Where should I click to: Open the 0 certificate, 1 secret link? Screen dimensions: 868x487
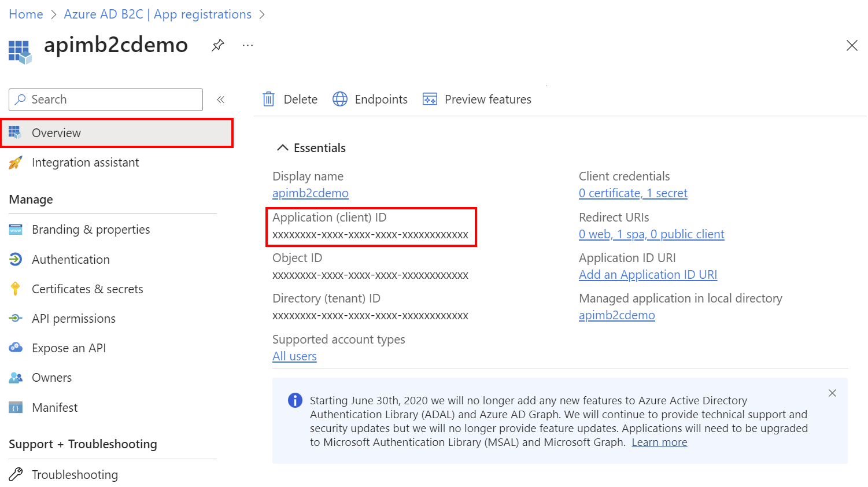coord(633,193)
